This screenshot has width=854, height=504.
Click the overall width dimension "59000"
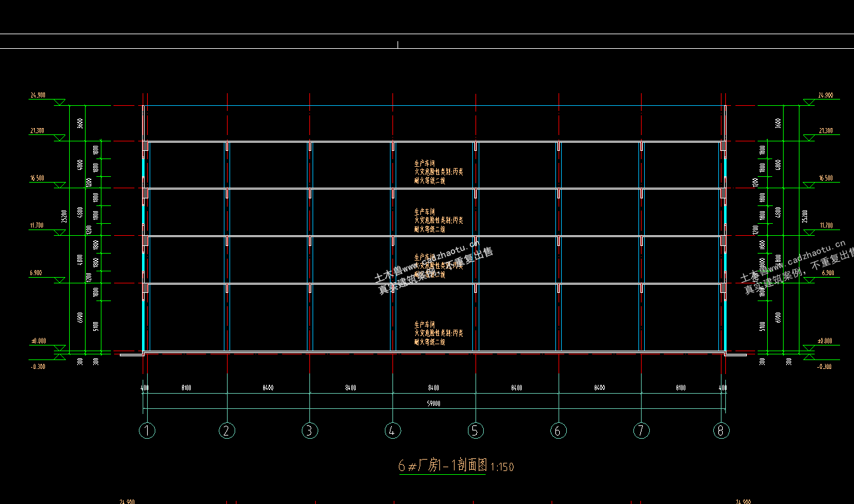coord(434,403)
